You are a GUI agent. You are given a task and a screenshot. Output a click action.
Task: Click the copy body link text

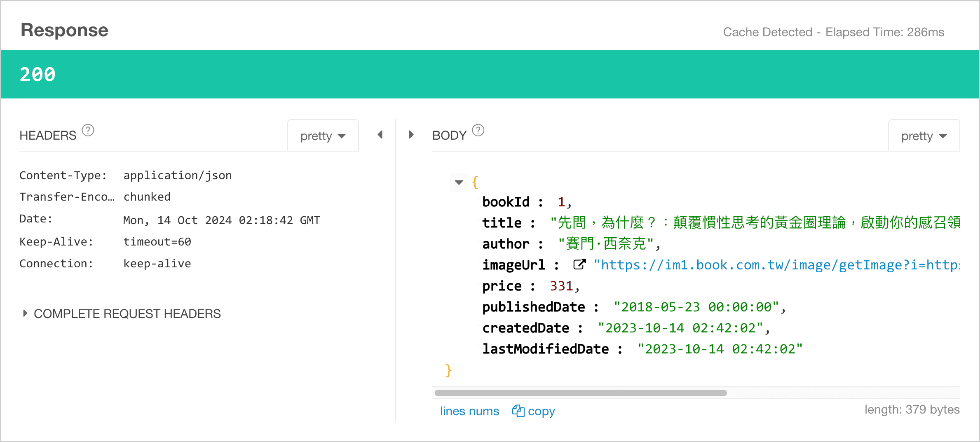click(x=542, y=411)
